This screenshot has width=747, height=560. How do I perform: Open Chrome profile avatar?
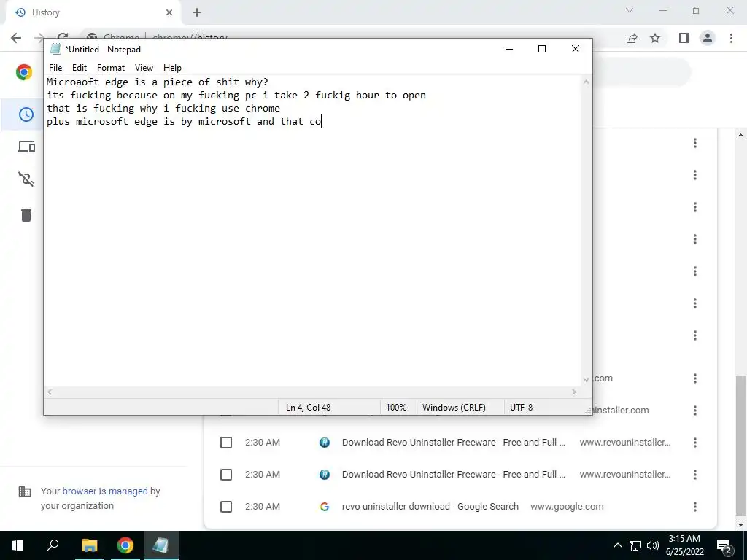click(x=708, y=38)
